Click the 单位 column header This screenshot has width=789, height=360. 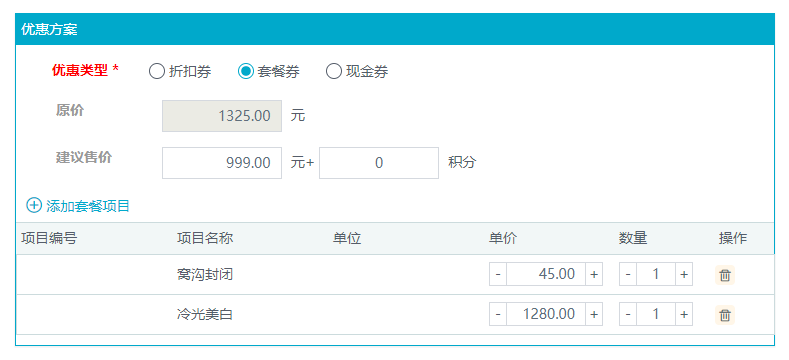tap(347, 238)
